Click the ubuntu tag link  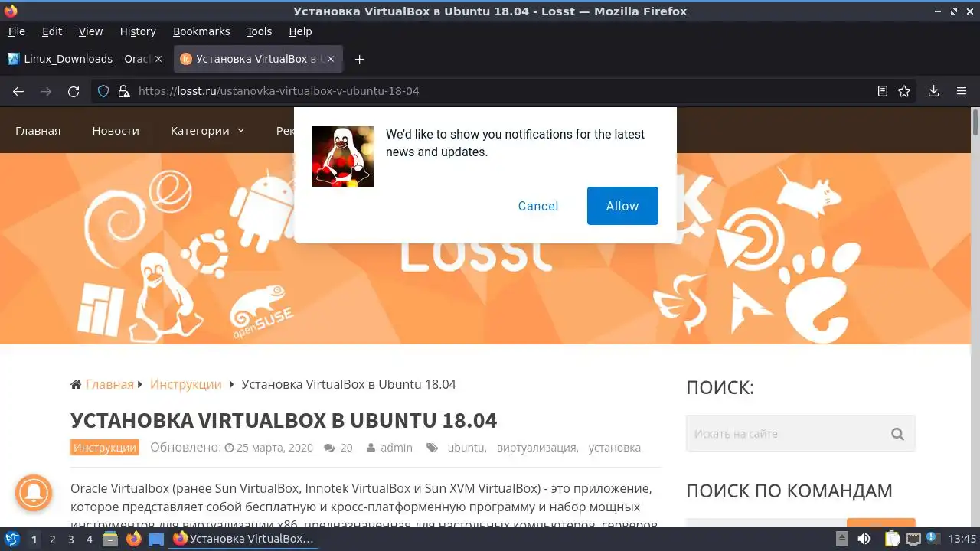466,448
